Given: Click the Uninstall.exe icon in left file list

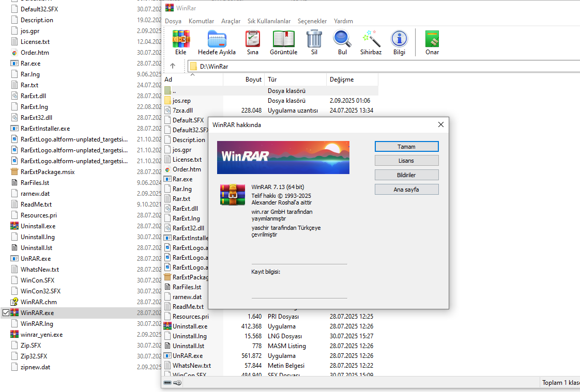Looking at the screenshot, I should (14, 226).
